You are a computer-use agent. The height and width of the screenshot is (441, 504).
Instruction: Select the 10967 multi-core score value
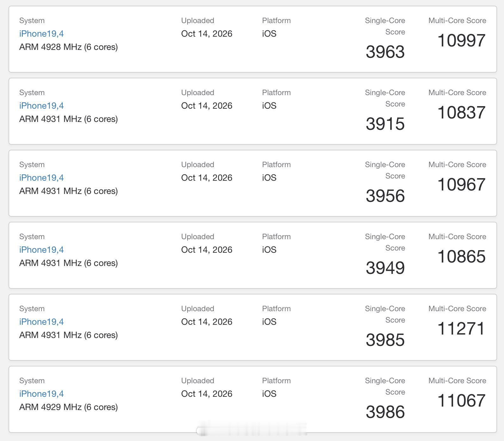pos(461,184)
